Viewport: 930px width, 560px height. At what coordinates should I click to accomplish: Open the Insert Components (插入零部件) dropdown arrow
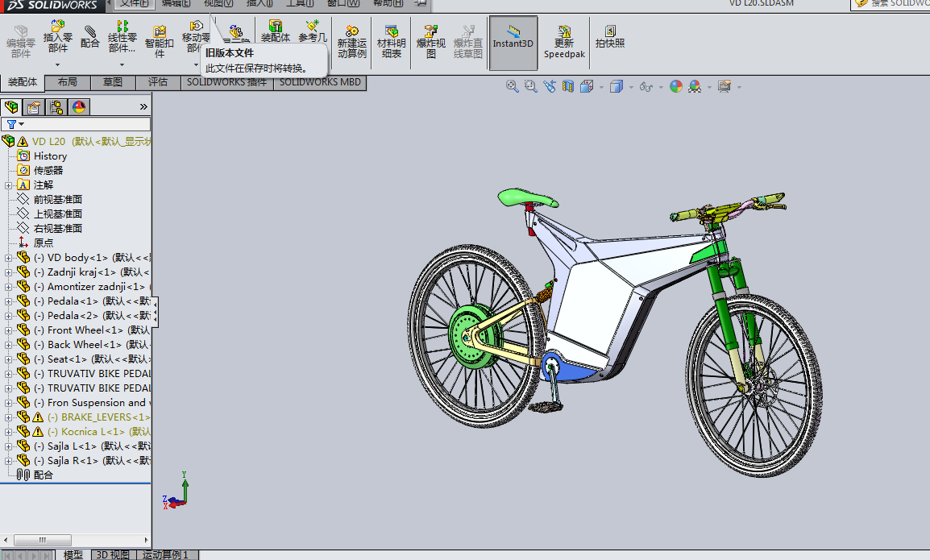pyautogui.click(x=57, y=64)
